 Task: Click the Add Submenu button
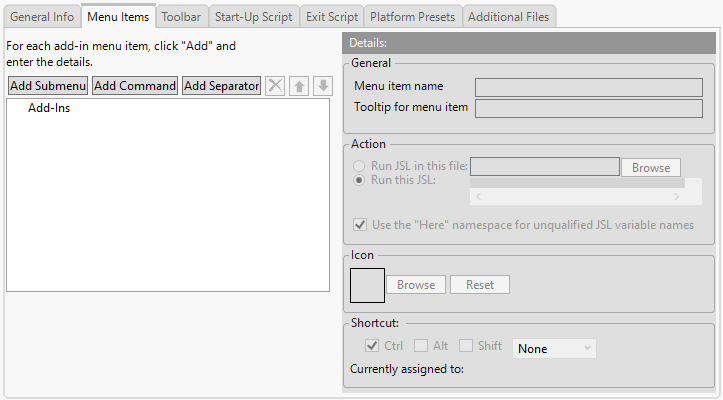(x=48, y=86)
